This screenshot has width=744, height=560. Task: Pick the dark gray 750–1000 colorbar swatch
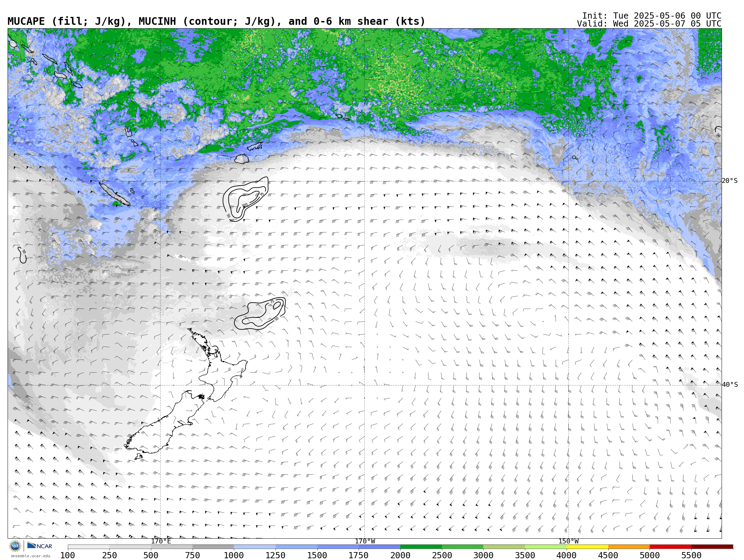[213, 547]
